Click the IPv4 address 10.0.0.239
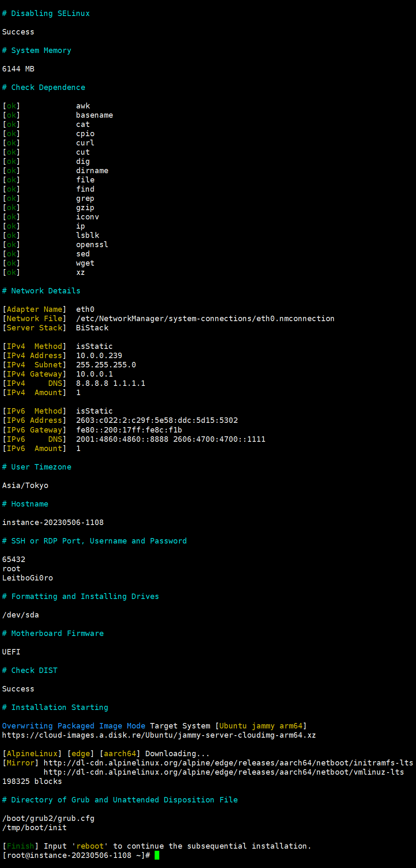The height and width of the screenshot is (868, 416). click(x=99, y=356)
